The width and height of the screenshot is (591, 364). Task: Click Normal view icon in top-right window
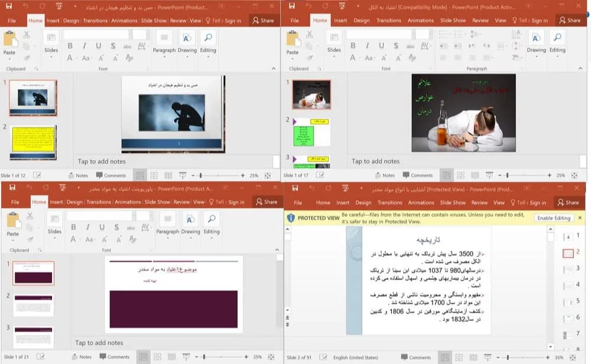click(x=447, y=175)
